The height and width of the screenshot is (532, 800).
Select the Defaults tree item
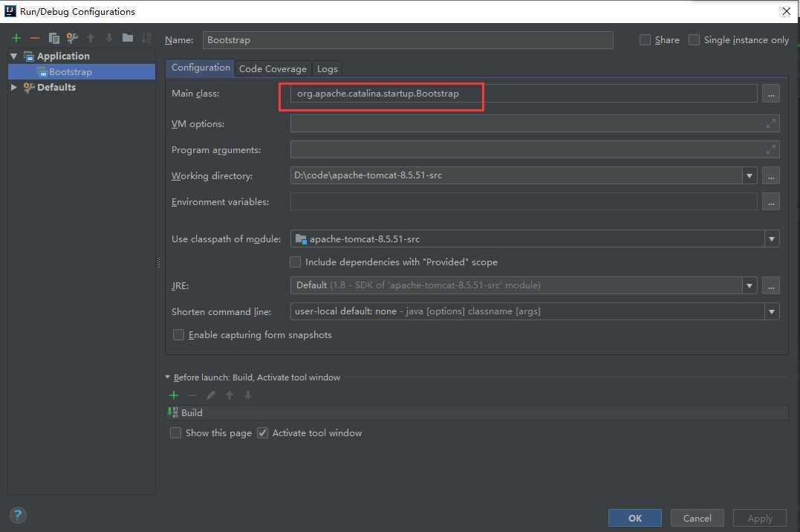point(56,88)
